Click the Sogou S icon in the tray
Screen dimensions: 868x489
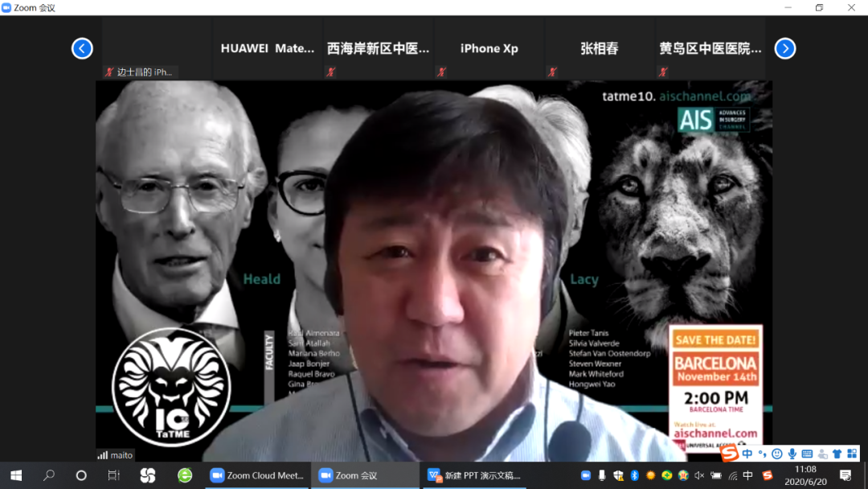(x=768, y=475)
